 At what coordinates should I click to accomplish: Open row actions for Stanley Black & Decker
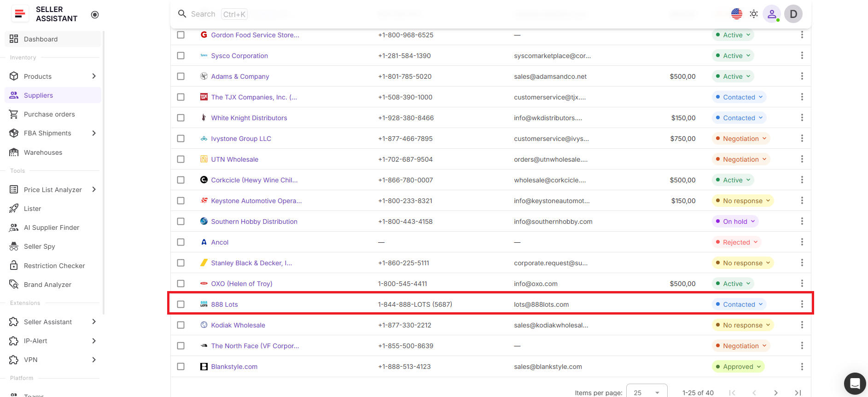pos(802,263)
